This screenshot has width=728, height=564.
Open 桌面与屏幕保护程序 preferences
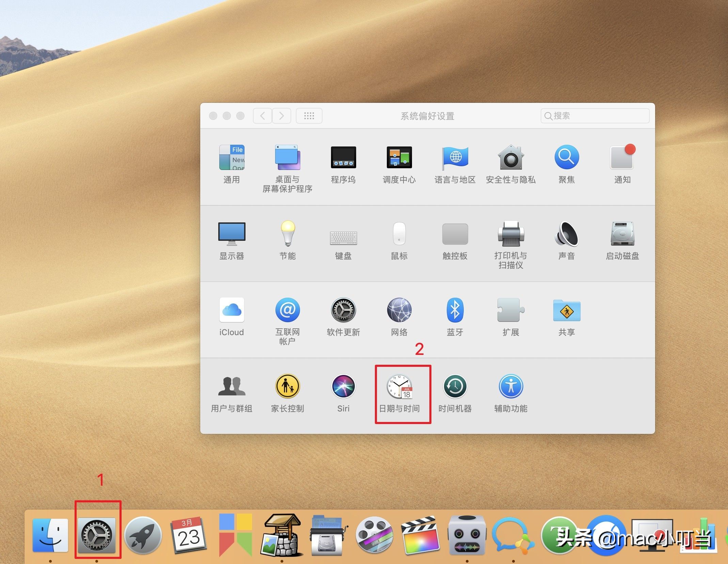[287, 158]
